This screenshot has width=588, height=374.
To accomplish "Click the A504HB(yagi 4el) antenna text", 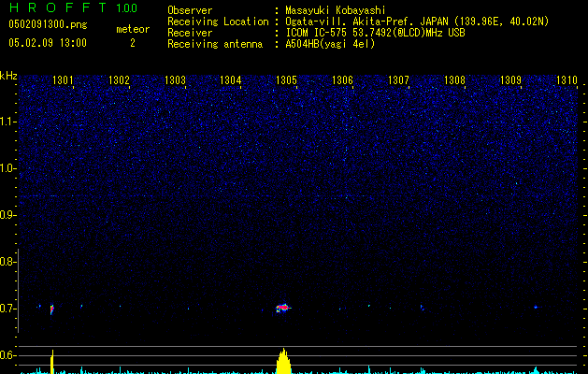I will (x=330, y=44).
